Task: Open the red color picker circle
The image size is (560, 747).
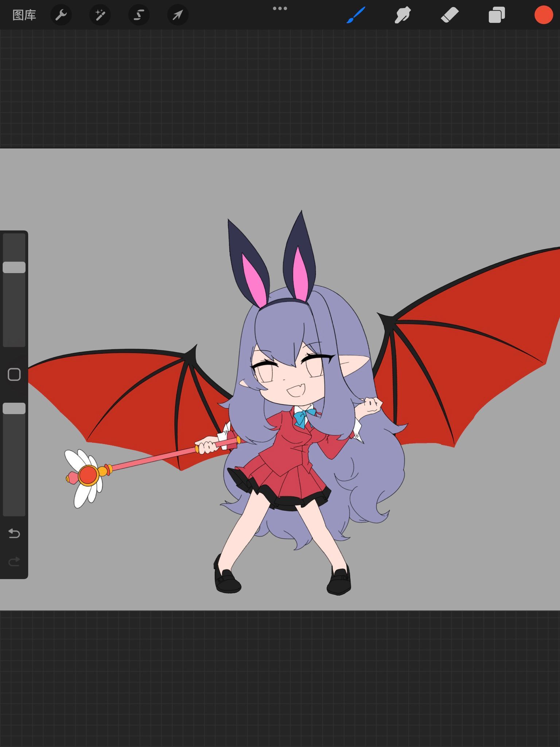Action: click(x=544, y=15)
